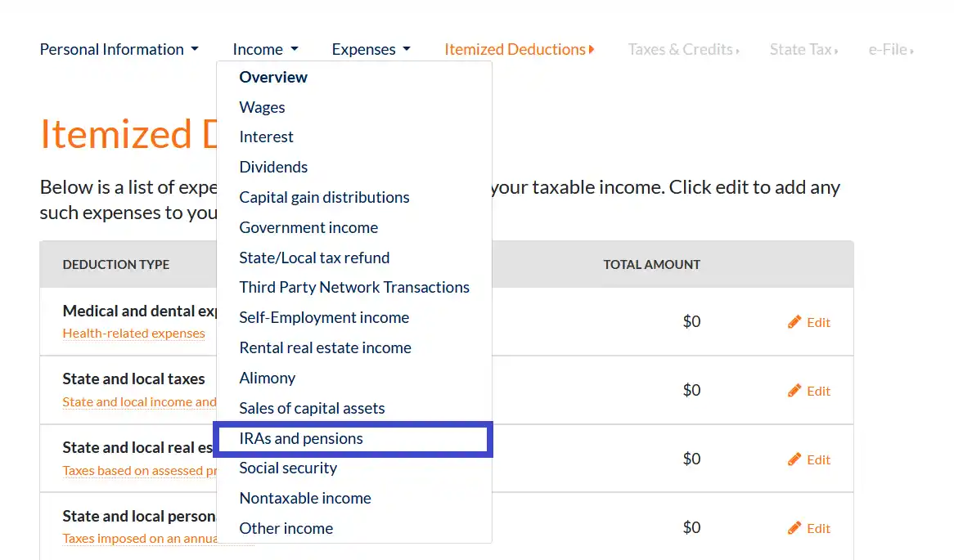Choose Wages from the Income menu
This screenshot has height=560, width=954.
(262, 108)
